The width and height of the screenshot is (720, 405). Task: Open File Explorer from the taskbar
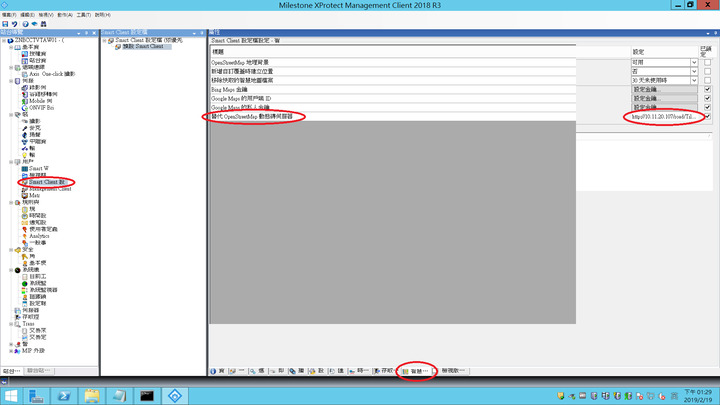click(x=90, y=395)
